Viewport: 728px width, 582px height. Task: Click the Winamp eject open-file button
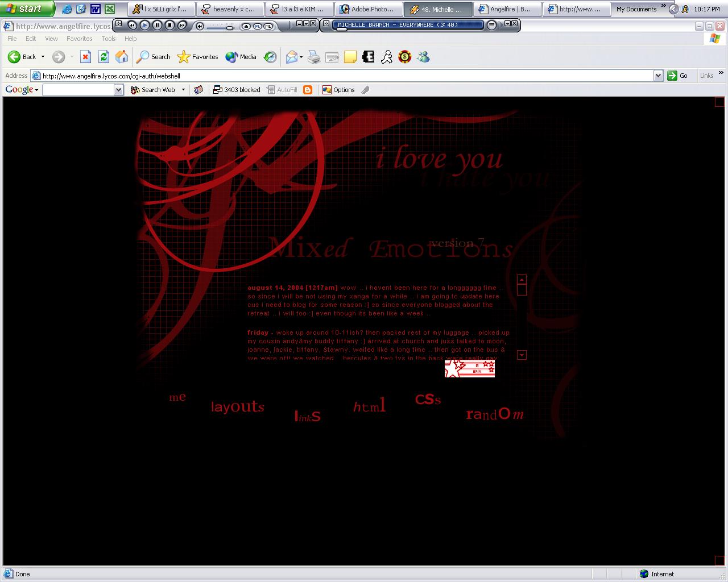[x=246, y=26]
